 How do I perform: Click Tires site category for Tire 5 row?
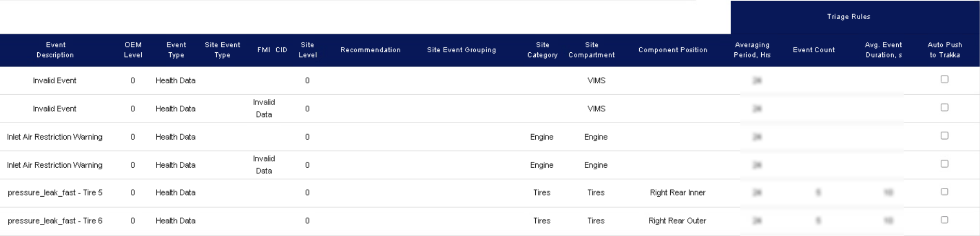pyautogui.click(x=541, y=193)
